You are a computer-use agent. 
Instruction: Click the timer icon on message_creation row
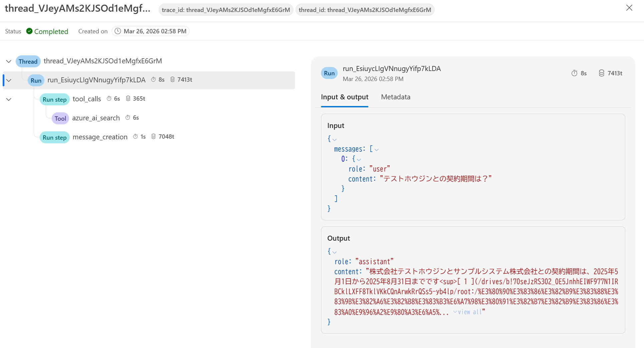click(135, 136)
